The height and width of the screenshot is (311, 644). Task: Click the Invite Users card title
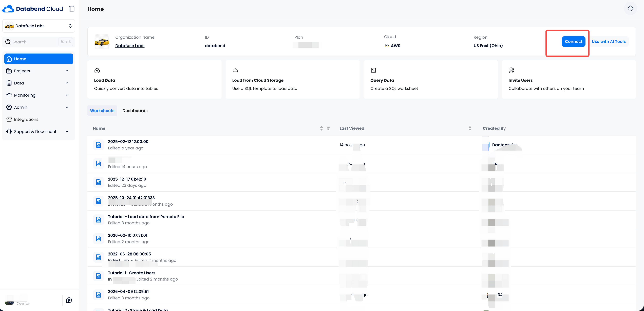click(521, 80)
